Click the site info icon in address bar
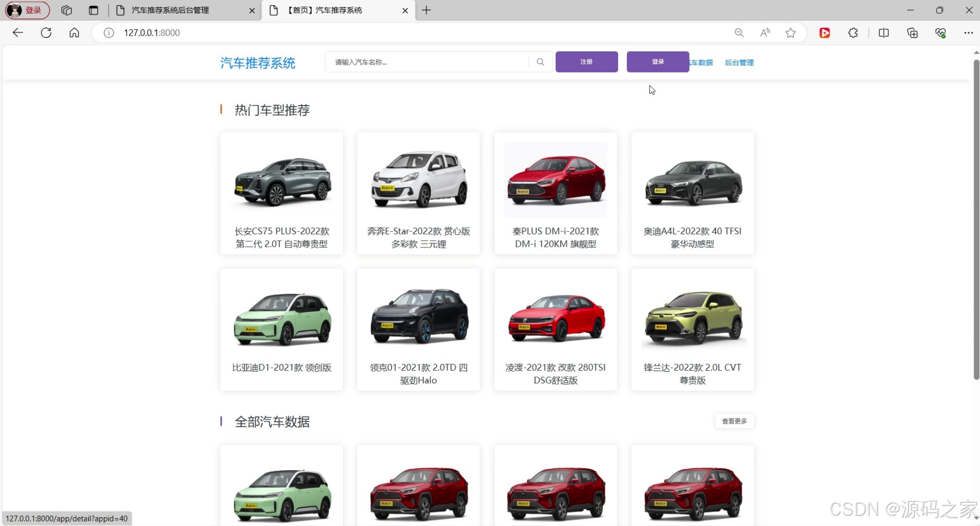The image size is (980, 526). tap(109, 33)
